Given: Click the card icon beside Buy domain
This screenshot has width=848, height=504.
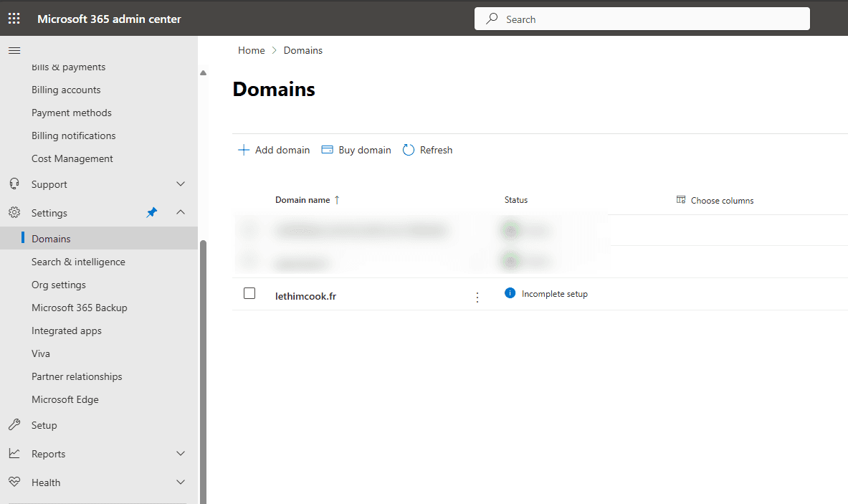Looking at the screenshot, I should (328, 149).
